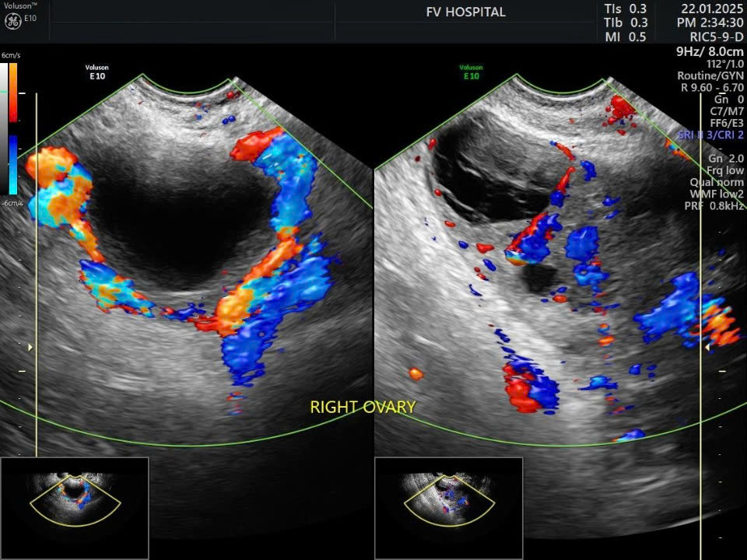Screen dimensions: 747x560
Task: Click the green Voluson E10 watermark on right image
Action: pyautogui.click(x=471, y=72)
